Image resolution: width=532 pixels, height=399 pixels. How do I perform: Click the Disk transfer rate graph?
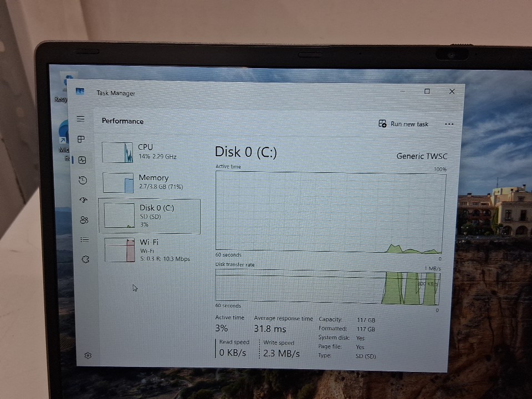(327, 287)
